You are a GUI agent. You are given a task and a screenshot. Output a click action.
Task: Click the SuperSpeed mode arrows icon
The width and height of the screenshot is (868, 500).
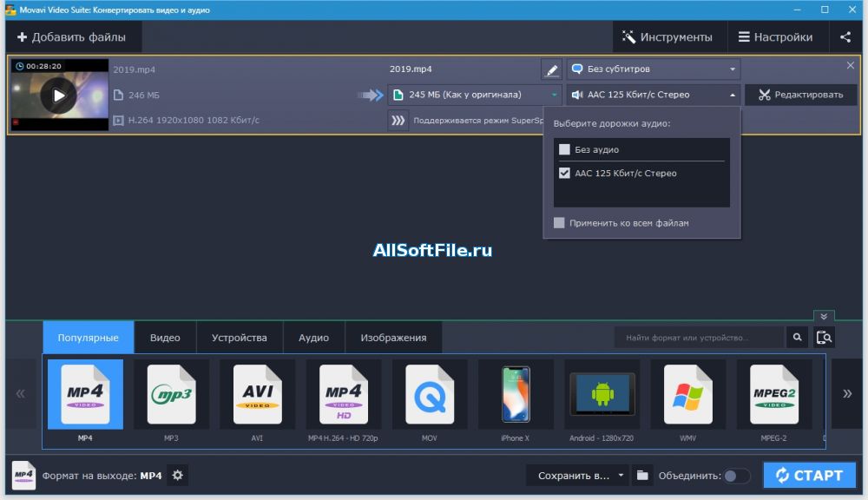(398, 121)
